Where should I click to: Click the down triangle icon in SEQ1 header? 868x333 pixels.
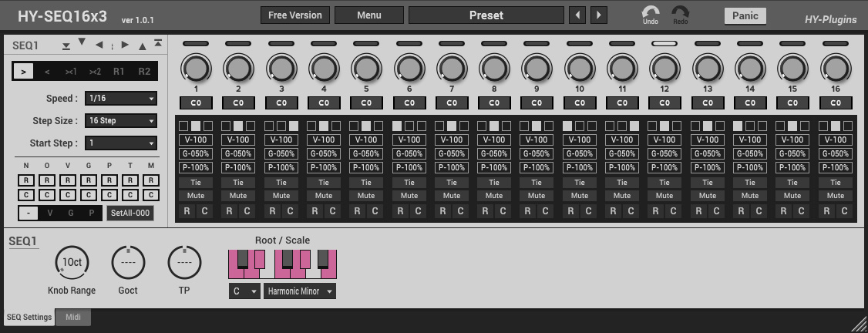[x=82, y=42]
